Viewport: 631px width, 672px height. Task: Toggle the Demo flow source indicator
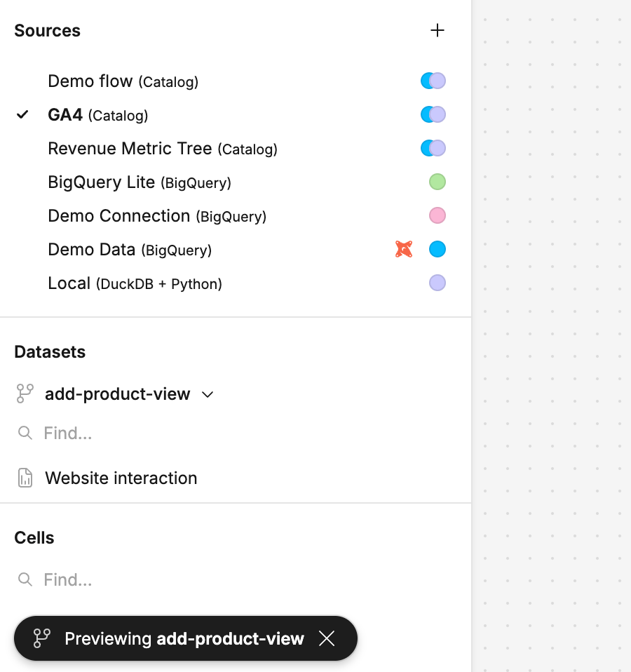[433, 81]
